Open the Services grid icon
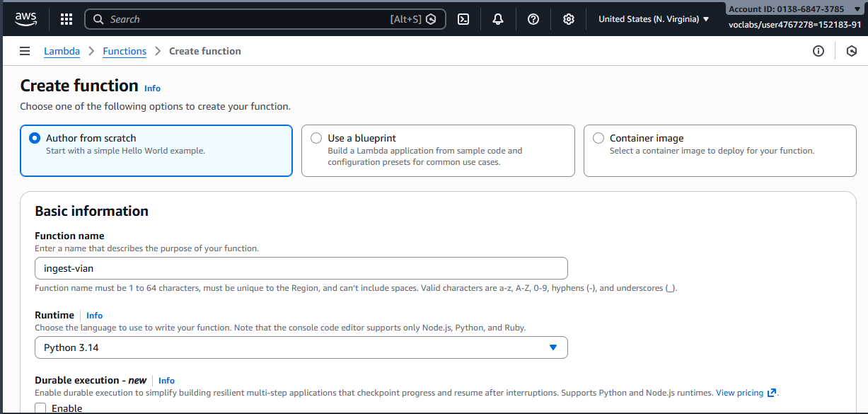This screenshot has height=414, width=868. 66,18
